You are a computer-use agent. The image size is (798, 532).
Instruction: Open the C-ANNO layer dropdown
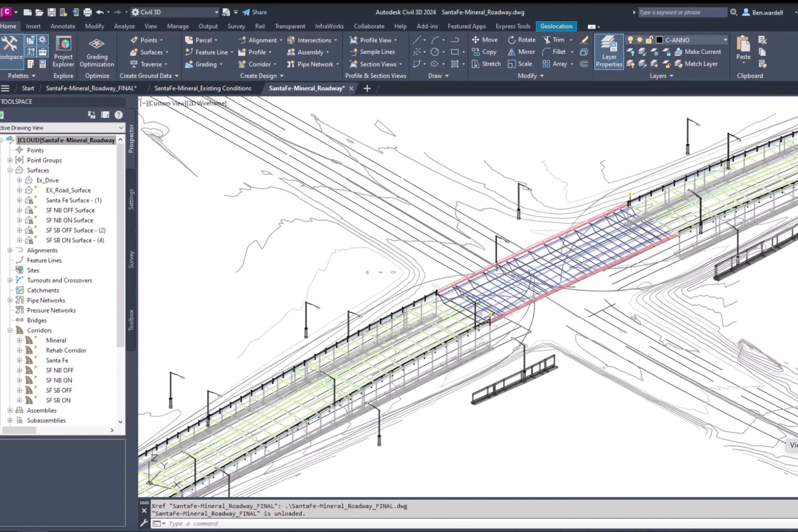pyautogui.click(x=725, y=40)
